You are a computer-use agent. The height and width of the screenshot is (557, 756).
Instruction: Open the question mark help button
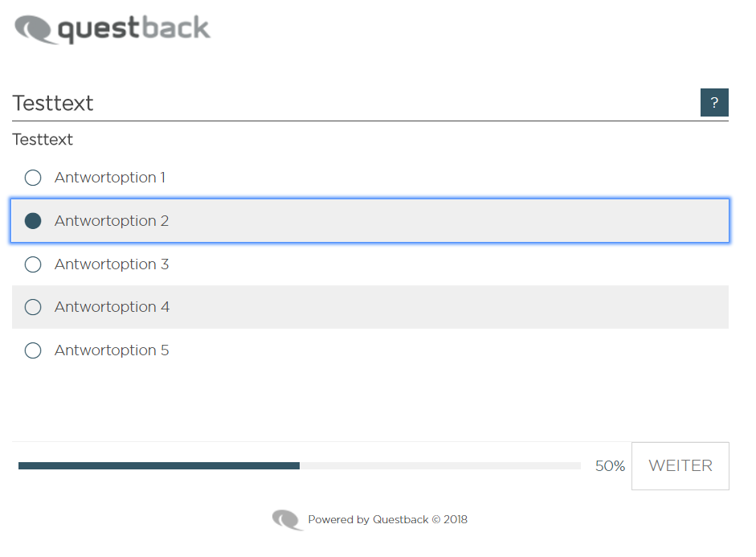pyautogui.click(x=714, y=102)
